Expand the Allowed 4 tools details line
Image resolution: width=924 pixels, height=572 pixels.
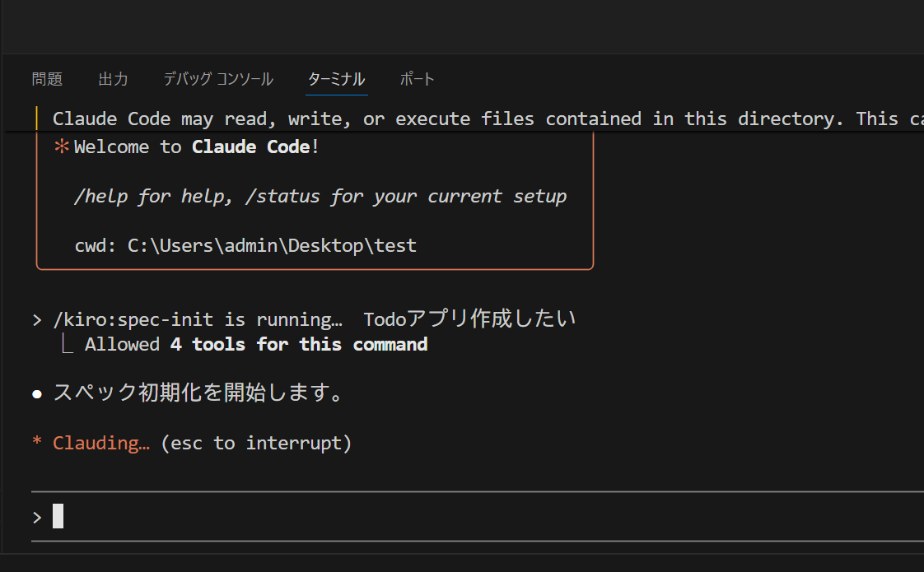pos(255,344)
